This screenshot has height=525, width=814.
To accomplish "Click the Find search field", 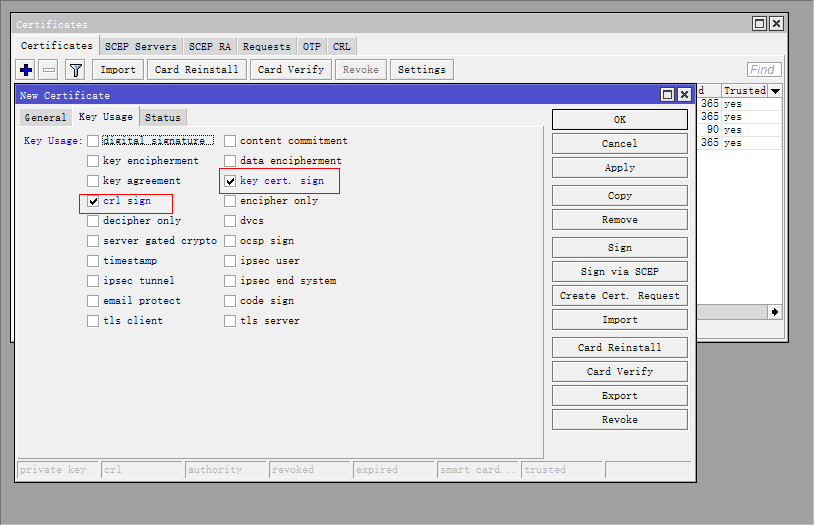I will 764,70.
